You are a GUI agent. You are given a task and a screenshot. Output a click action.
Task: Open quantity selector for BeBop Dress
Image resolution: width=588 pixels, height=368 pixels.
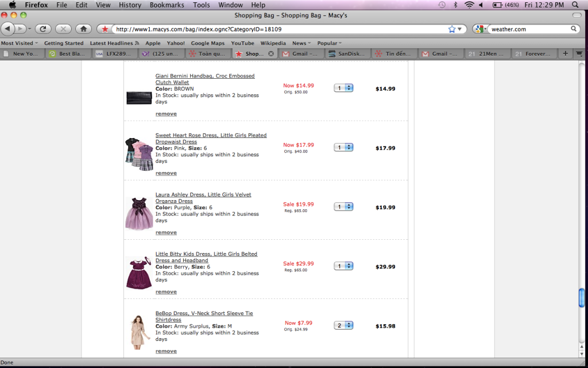click(x=343, y=325)
